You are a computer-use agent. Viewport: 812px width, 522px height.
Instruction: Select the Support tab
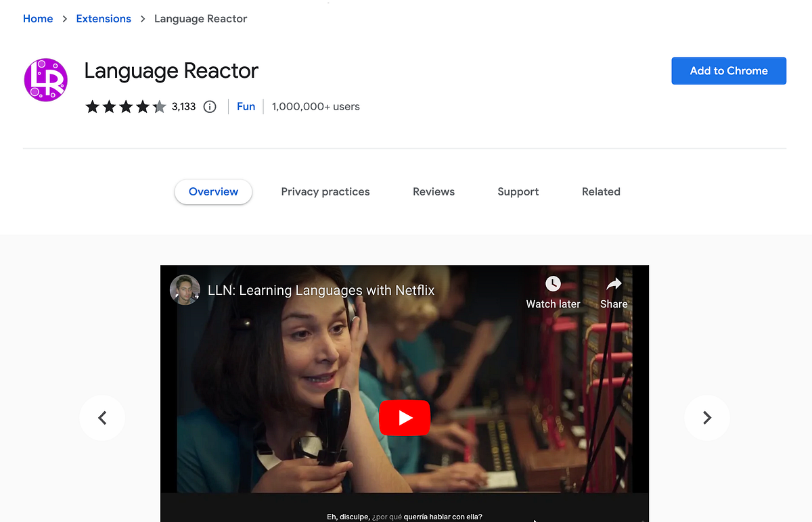518,191
